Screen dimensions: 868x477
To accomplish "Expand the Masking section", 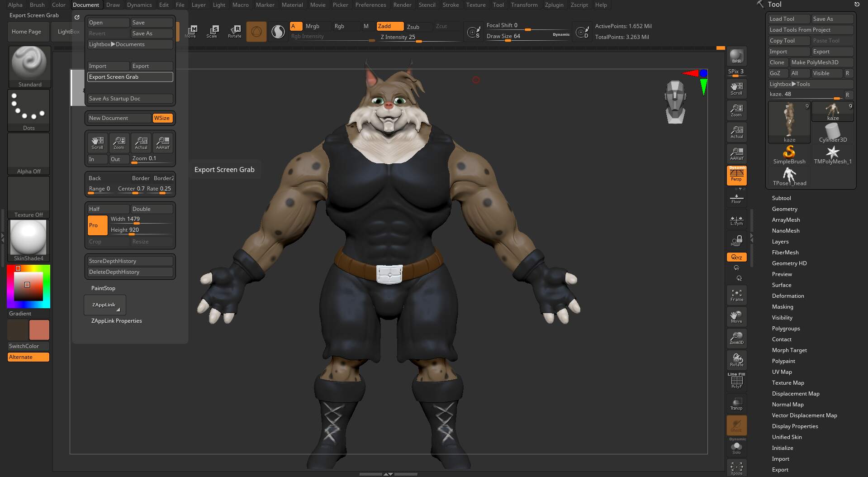I will click(782, 307).
